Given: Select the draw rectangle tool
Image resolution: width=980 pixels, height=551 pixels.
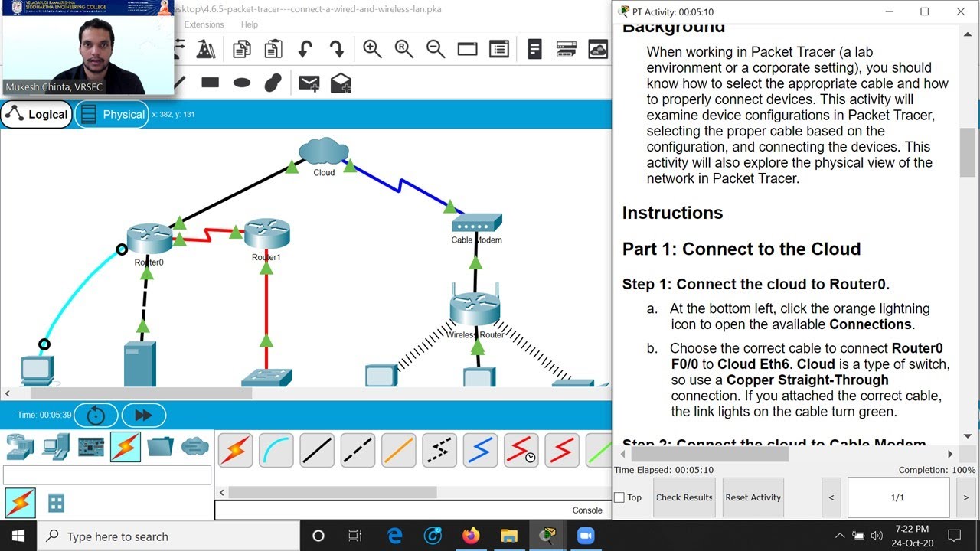Looking at the screenshot, I should [x=210, y=83].
